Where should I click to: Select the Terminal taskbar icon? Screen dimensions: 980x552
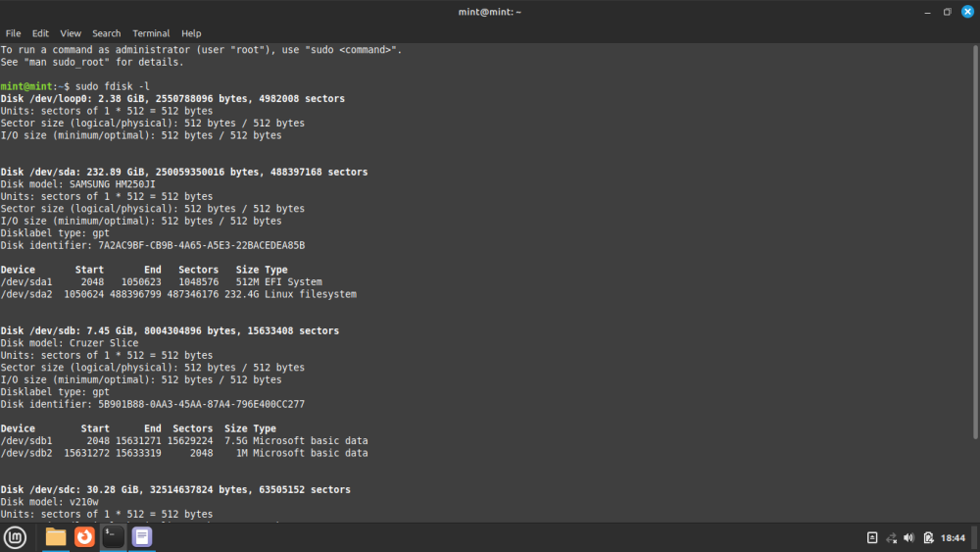[113, 537]
